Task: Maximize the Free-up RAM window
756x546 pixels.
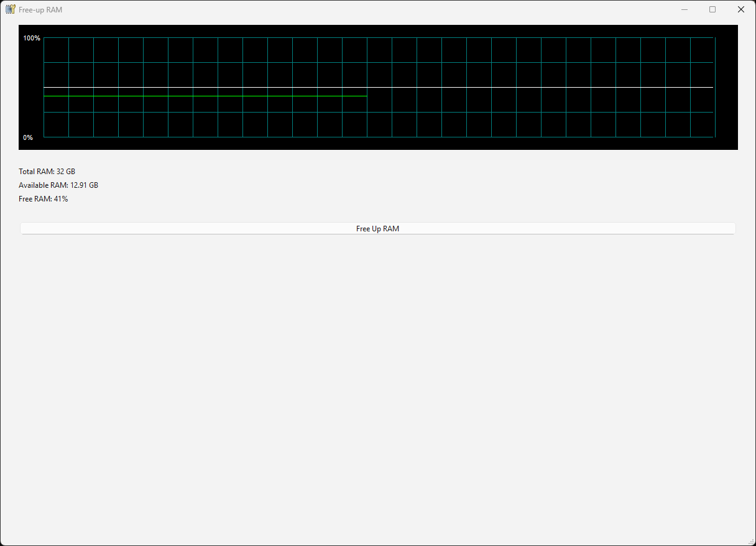Action: pos(712,9)
